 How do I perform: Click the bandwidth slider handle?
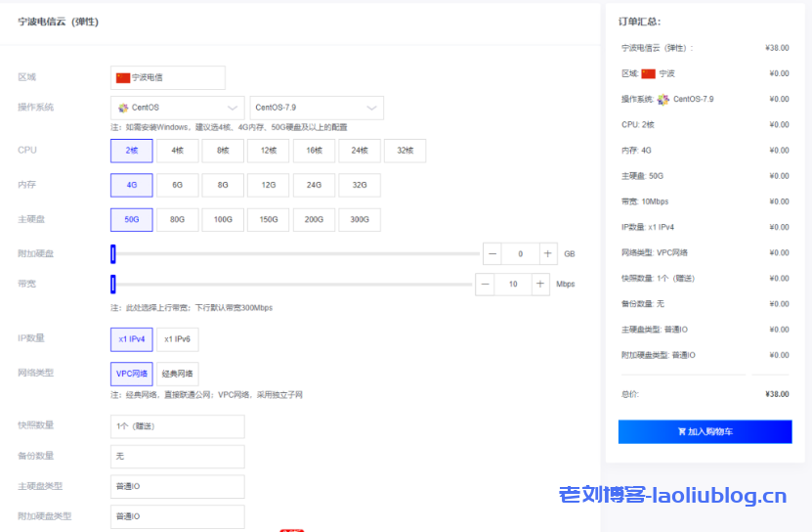[113, 284]
